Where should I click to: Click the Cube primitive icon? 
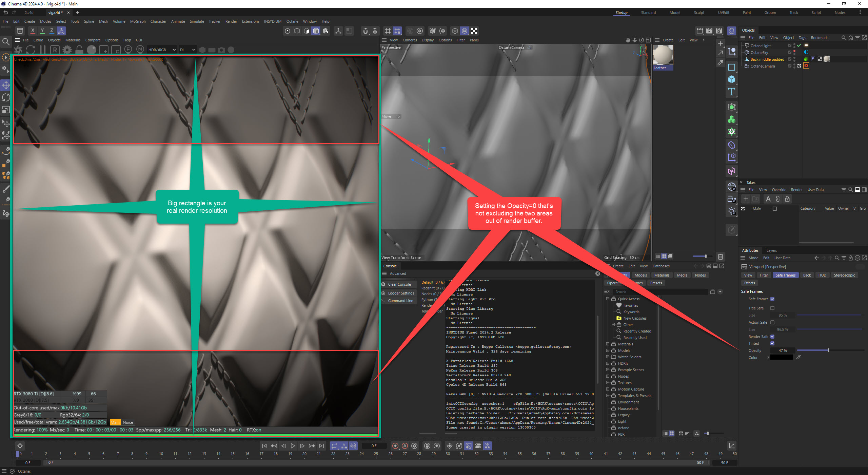pyautogui.click(x=731, y=79)
